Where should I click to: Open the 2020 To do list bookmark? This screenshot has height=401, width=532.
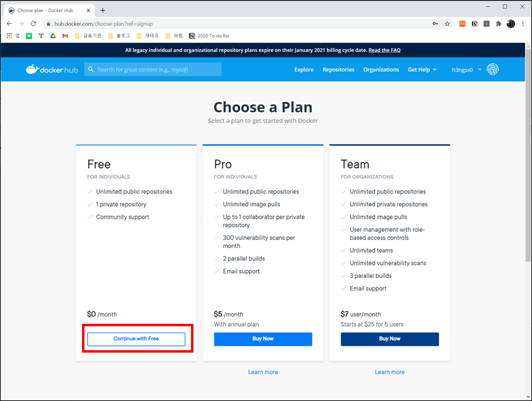point(209,36)
